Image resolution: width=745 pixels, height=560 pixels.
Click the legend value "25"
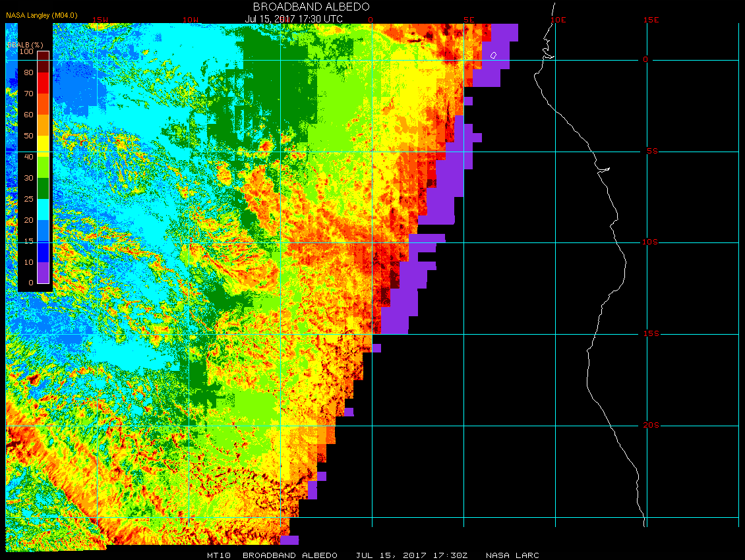(x=29, y=199)
